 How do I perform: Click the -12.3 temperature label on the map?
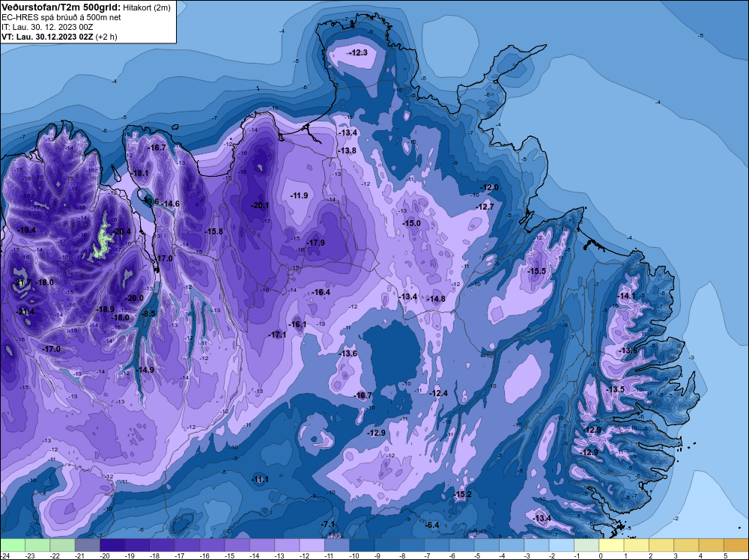click(358, 52)
